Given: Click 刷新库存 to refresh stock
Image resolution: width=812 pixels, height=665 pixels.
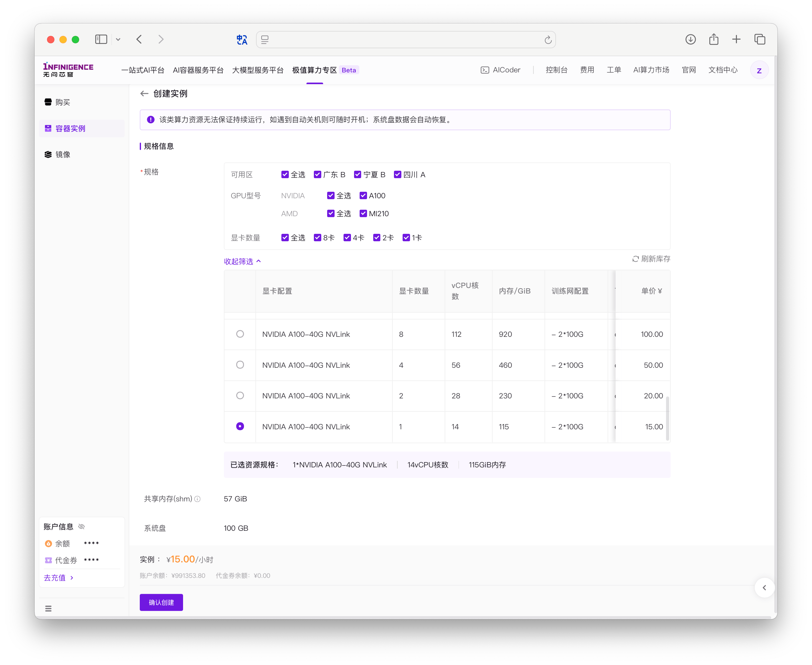Looking at the screenshot, I should tap(651, 259).
